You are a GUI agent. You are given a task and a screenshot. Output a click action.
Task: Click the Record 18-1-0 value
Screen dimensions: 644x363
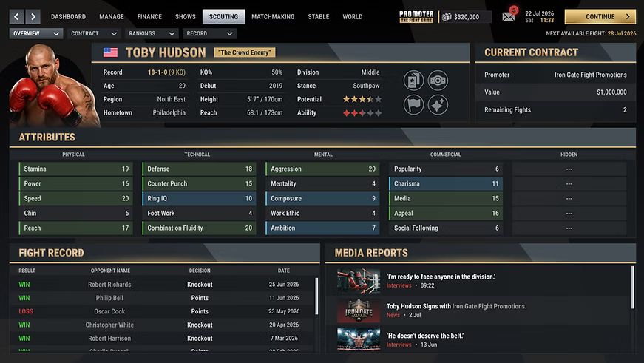pyautogui.click(x=166, y=72)
